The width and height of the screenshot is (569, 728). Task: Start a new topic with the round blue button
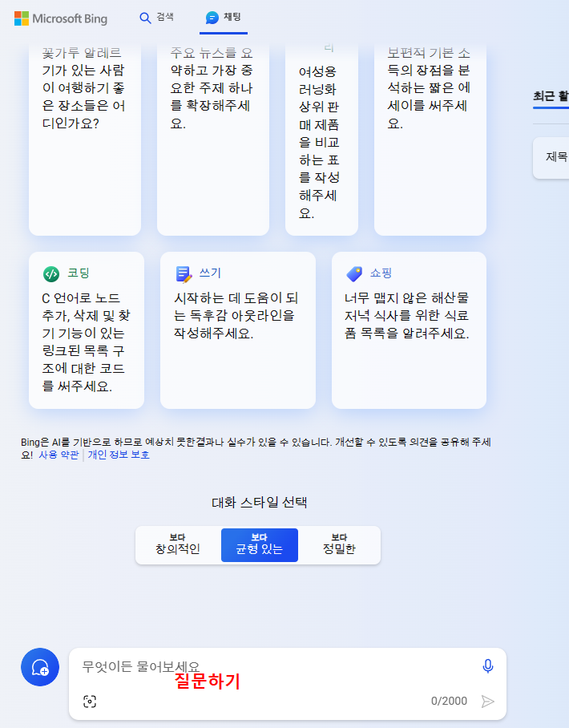pyautogui.click(x=40, y=667)
